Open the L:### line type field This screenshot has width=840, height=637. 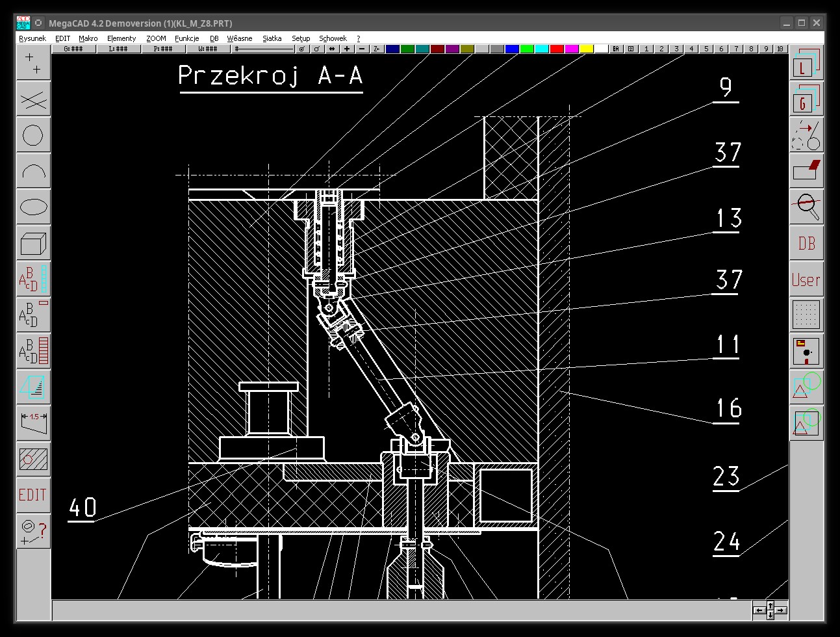(118, 49)
